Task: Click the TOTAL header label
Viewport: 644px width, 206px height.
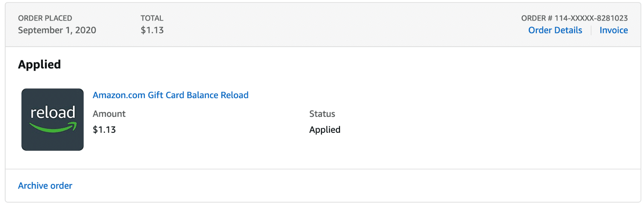Action: [x=152, y=18]
